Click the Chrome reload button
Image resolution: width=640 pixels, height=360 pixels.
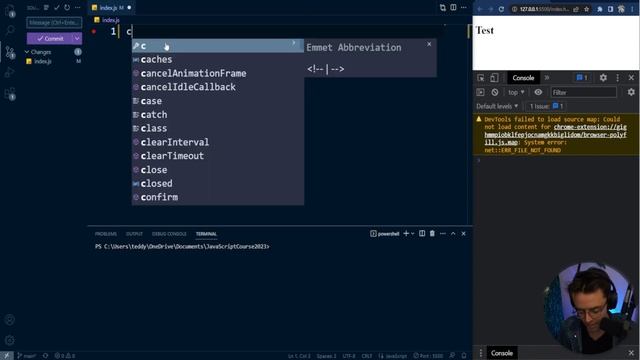501,9
